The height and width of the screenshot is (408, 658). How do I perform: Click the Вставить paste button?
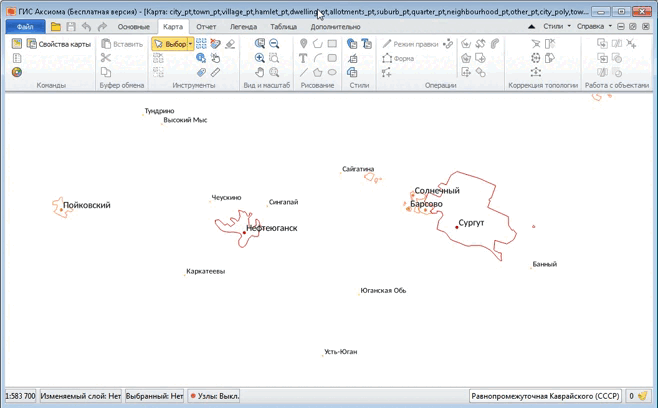coord(122,44)
